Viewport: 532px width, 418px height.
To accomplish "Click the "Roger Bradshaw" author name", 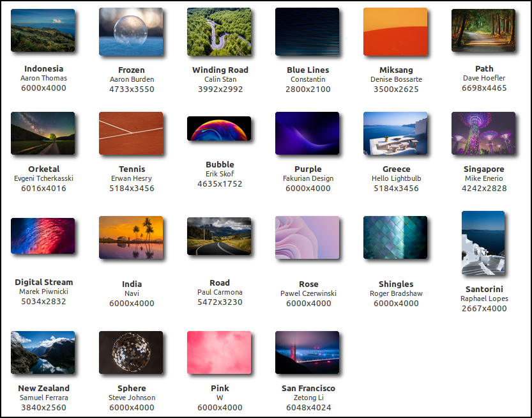I will tap(396, 293).
